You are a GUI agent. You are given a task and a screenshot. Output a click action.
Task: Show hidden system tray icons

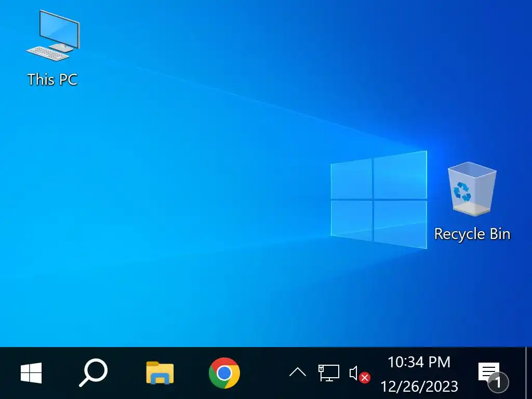pos(298,372)
